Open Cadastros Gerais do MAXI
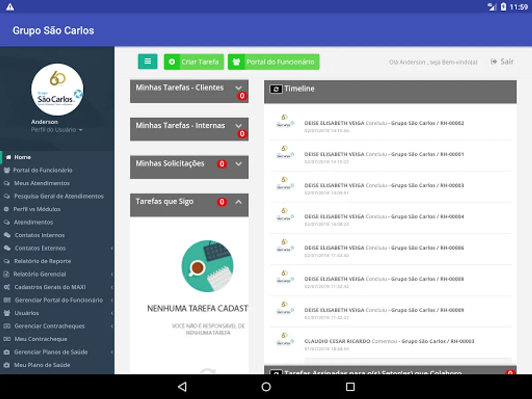532x399 pixels. (57, 287)
